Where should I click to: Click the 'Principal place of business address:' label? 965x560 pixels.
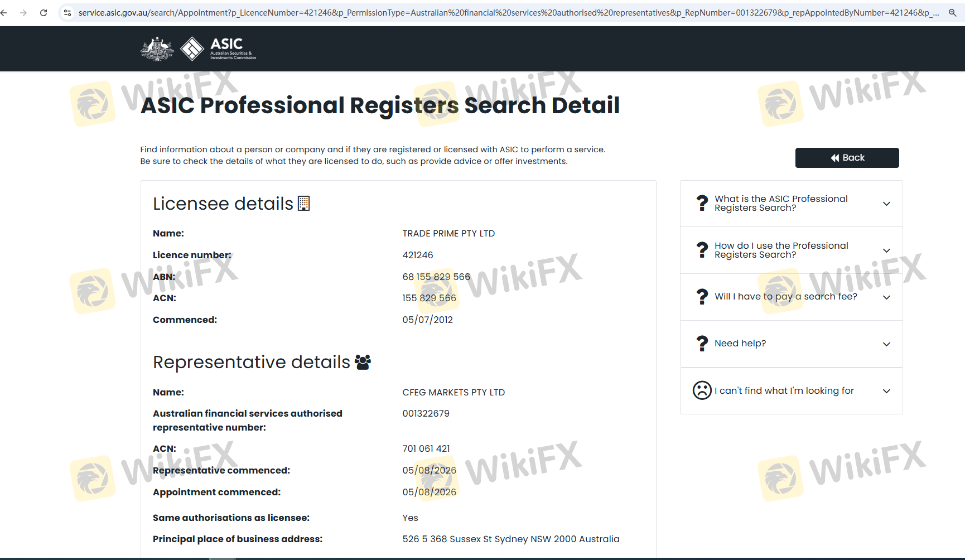(238, 539)
